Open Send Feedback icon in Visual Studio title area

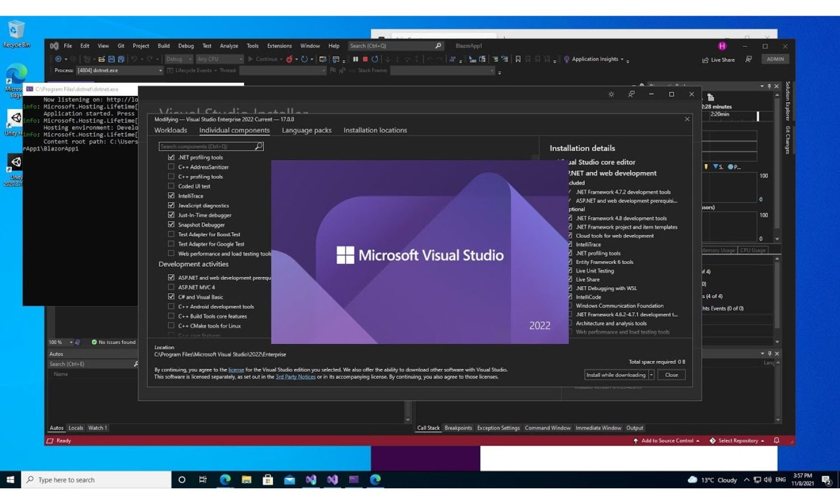click(x=749, y=59)
